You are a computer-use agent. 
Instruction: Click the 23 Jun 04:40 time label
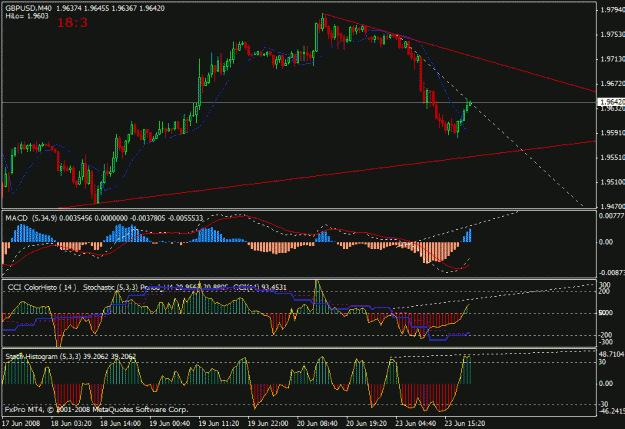click(x=416, y=423)
